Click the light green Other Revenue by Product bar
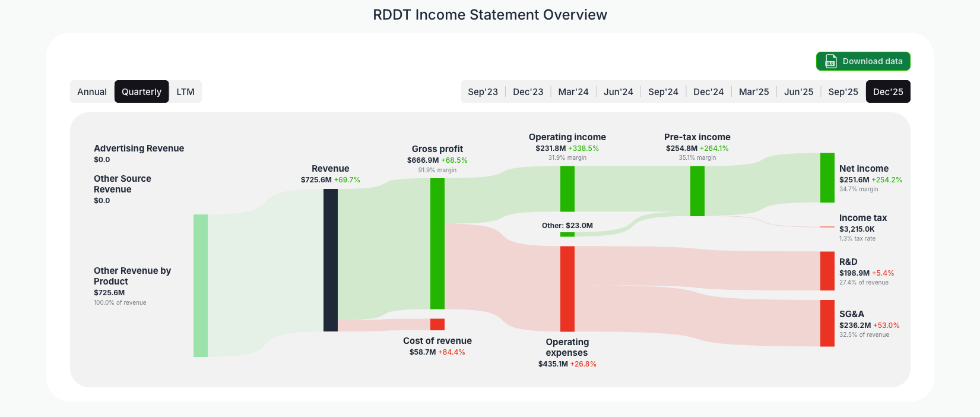Viewport: 980px width, 417px height. (201, 286)
